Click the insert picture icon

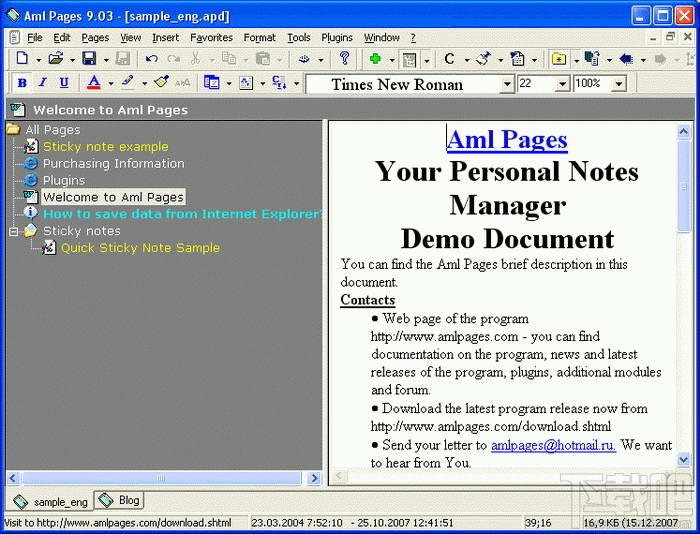pos(246,82)
